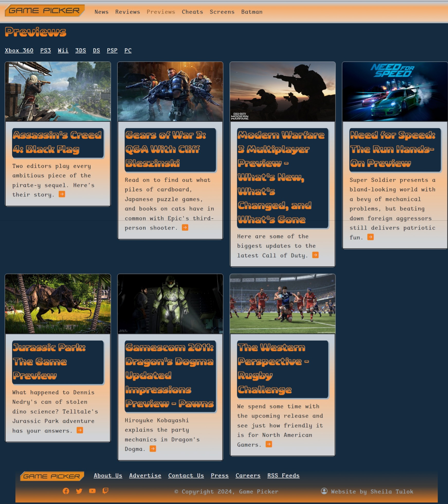Click the arrow icon under Assassin's Creed 4 text

coord(62,194)
